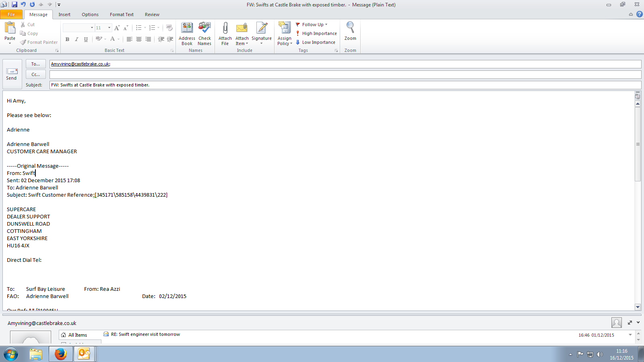Click the message body scroll down arrow
Viewport: 644px width, 362px height.
[638, 307]
